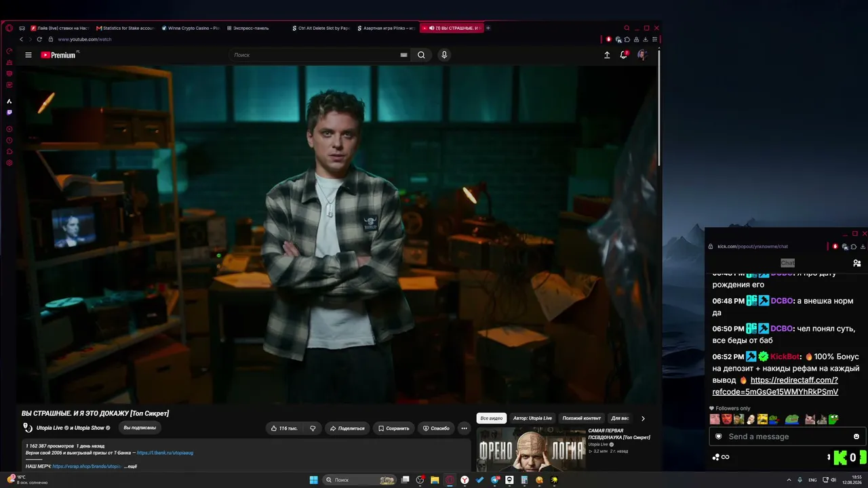Open the Windows Start menu
The image size is (868, 488).
point(314,480)
